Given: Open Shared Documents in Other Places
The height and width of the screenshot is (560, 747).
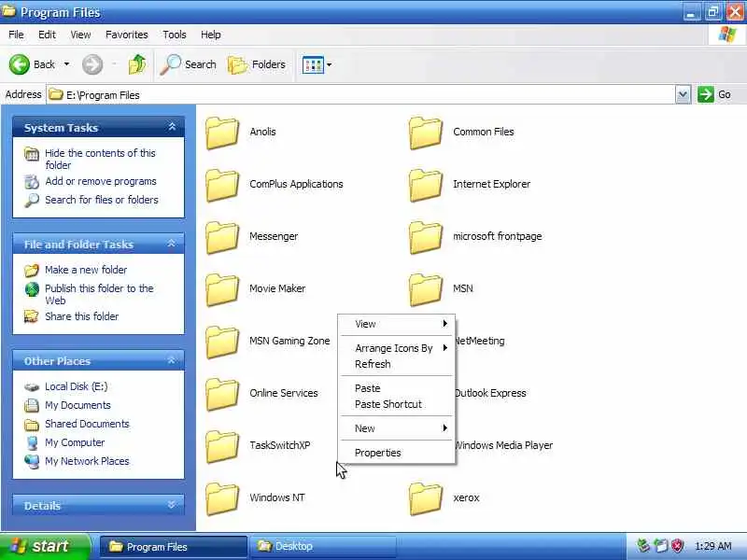Looking at the screenshot, I should coord(87,424).
